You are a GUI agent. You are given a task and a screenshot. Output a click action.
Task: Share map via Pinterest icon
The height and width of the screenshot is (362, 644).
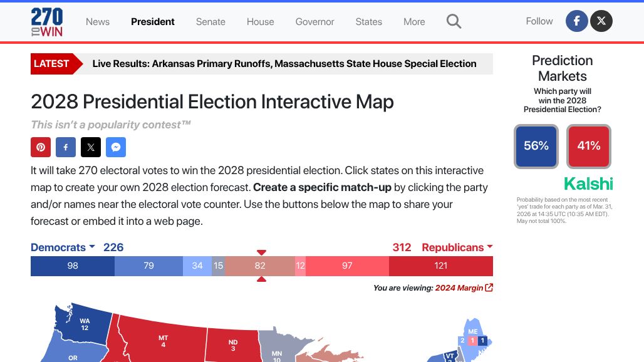[x=41, y=147]
